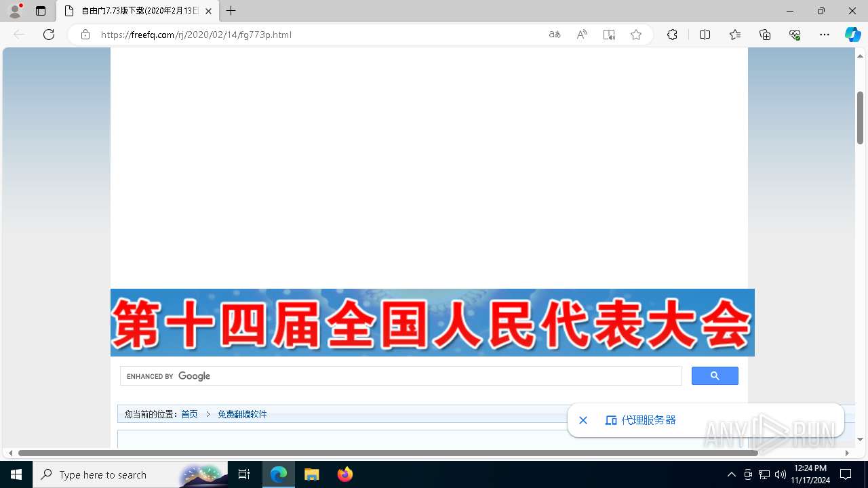Click the horizontal scrollbar thumb
Viewport: 868px width, 488px height.
(x=388, y=453)
